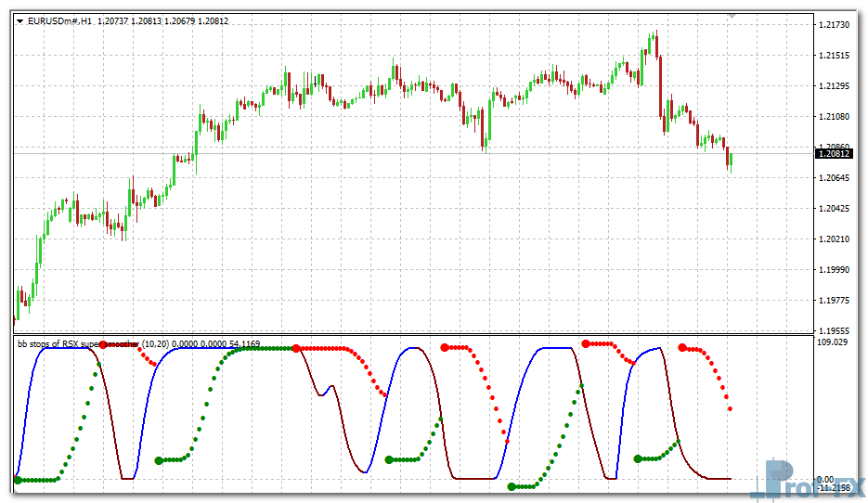
Task: Click the current price label 1.20812
Action: 836,153
